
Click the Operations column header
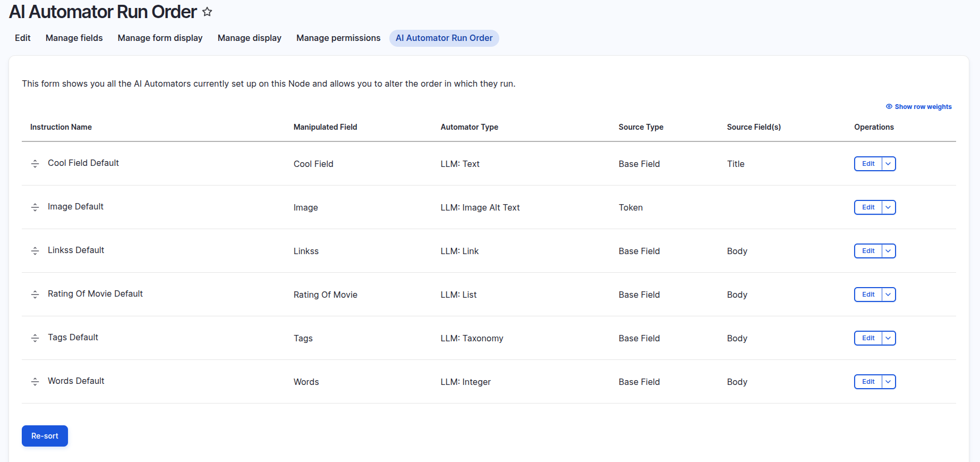click(x=874, y=127)
